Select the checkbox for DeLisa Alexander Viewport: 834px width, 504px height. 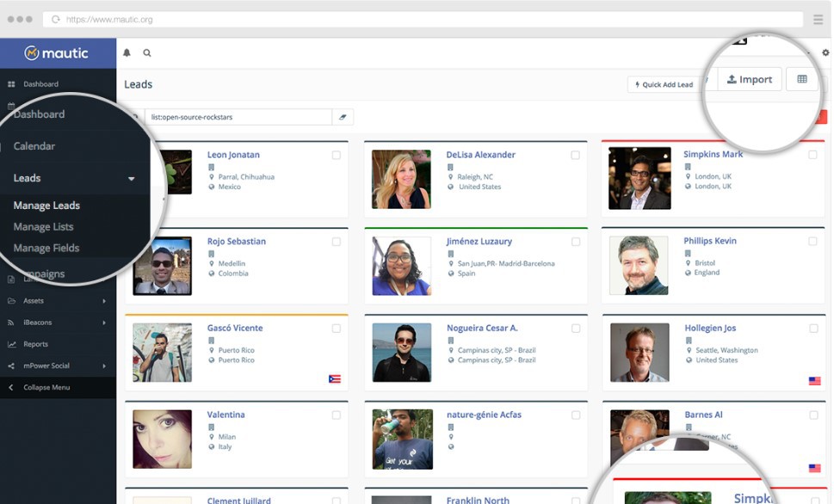[575, 156]
